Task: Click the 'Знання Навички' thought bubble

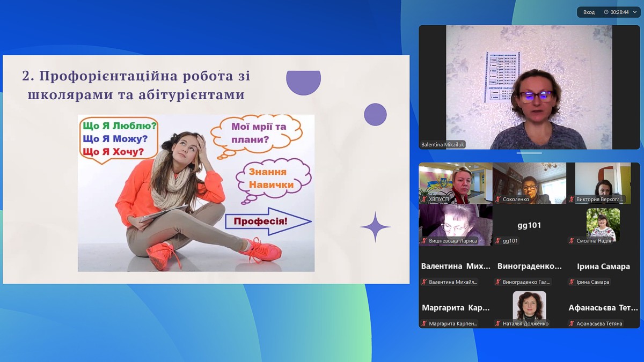Action: [274, 180]
